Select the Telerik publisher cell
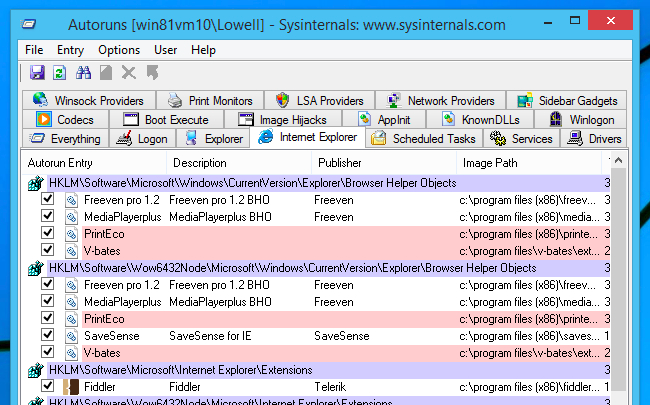Screen dimensions: 650x405 [x=330, y=387]
